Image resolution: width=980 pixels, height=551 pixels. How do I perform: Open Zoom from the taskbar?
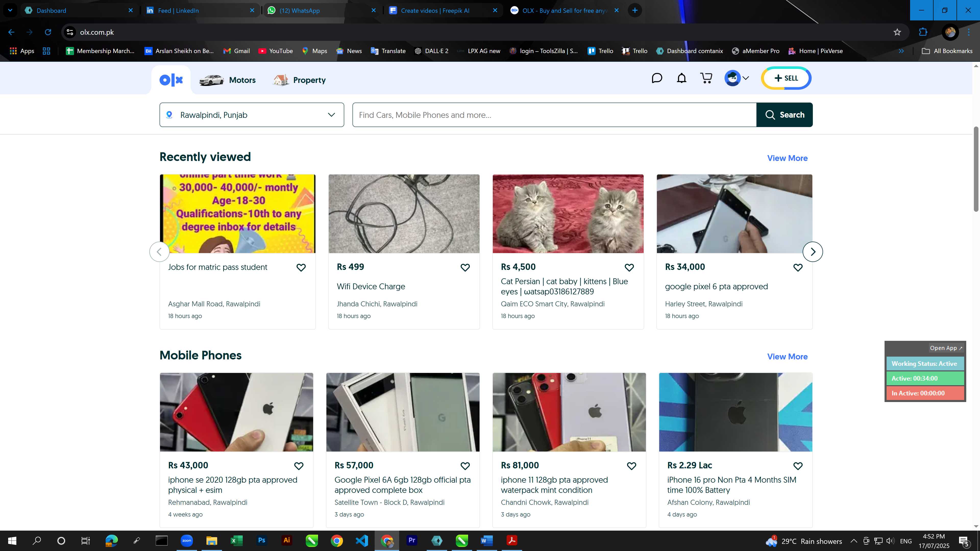pos(186,540)
